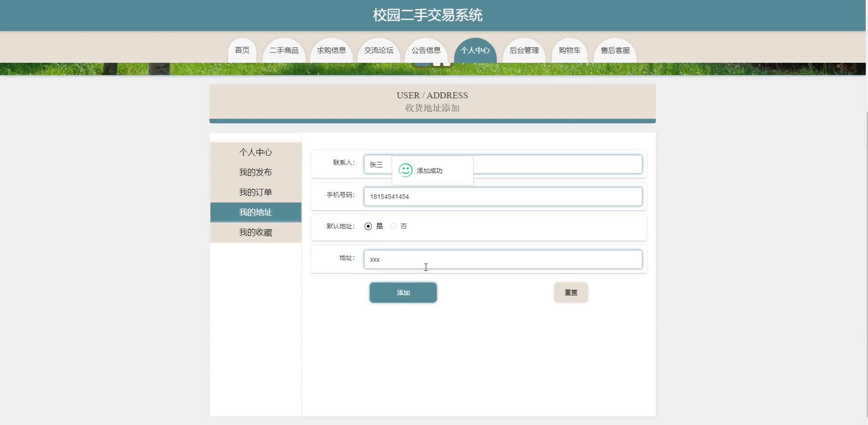Switch to the 交流论坛 tab

coord(379,50)
